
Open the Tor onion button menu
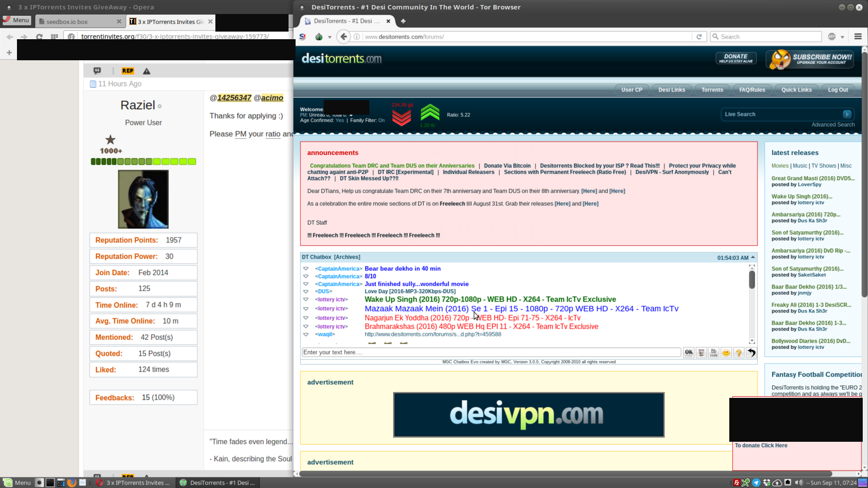coord(319,36)
